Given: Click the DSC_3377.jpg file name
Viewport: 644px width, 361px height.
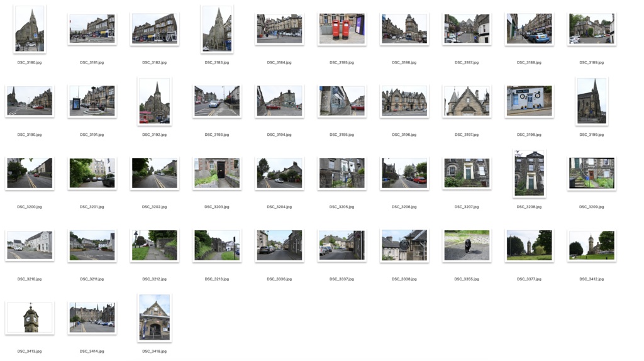Looking at the screenshot, I should 529,279.
